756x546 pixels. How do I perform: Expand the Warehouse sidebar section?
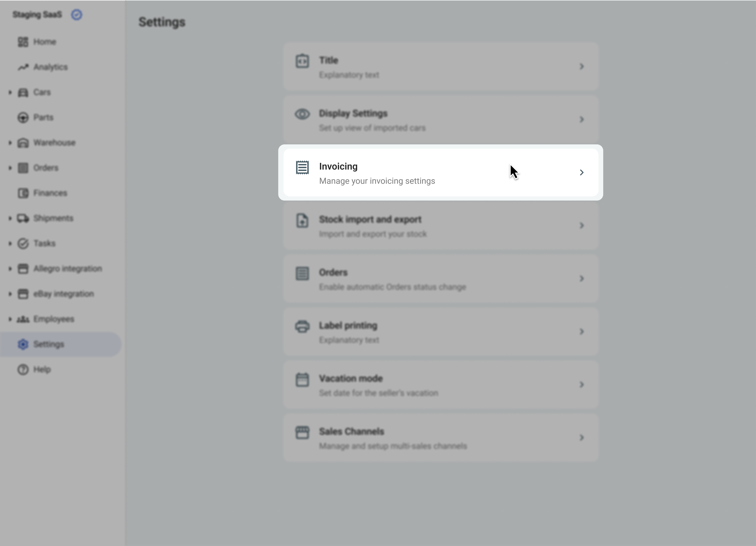point(10,143)
